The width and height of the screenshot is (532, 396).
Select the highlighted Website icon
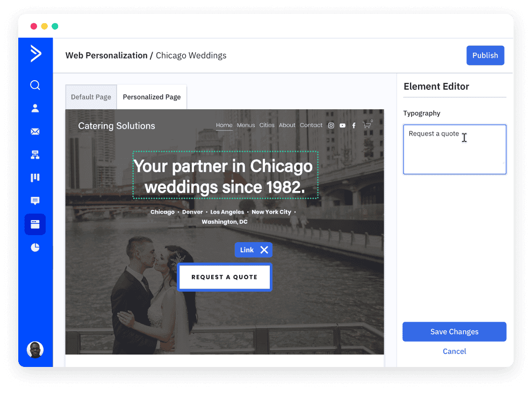35,224
